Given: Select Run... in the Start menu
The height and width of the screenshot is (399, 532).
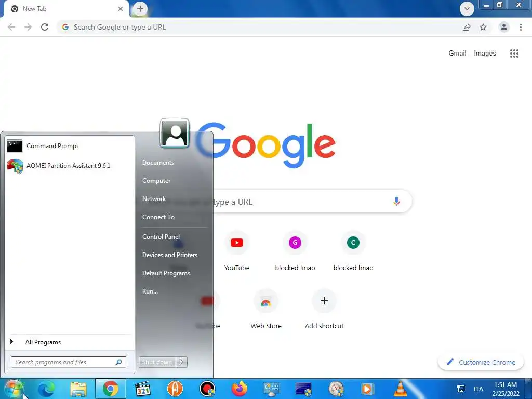Looking at the screenshot, I should (x=150, y=291).
